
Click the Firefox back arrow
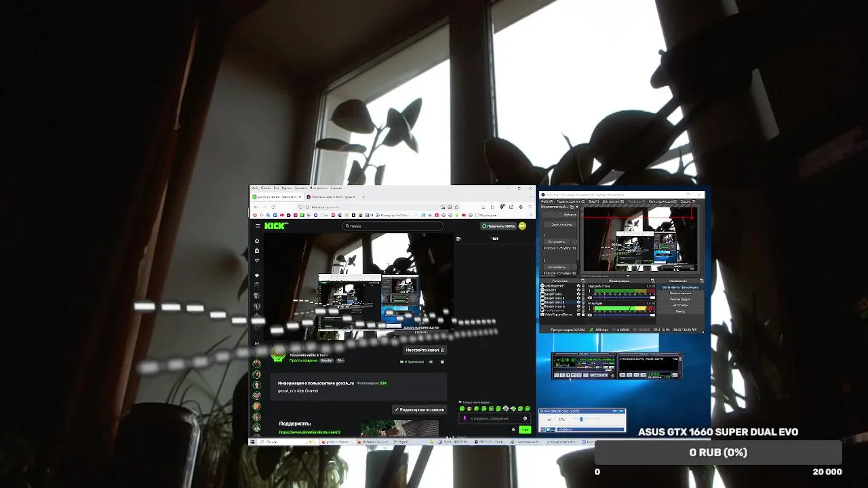pyautogui.click(x=256, y=207)
